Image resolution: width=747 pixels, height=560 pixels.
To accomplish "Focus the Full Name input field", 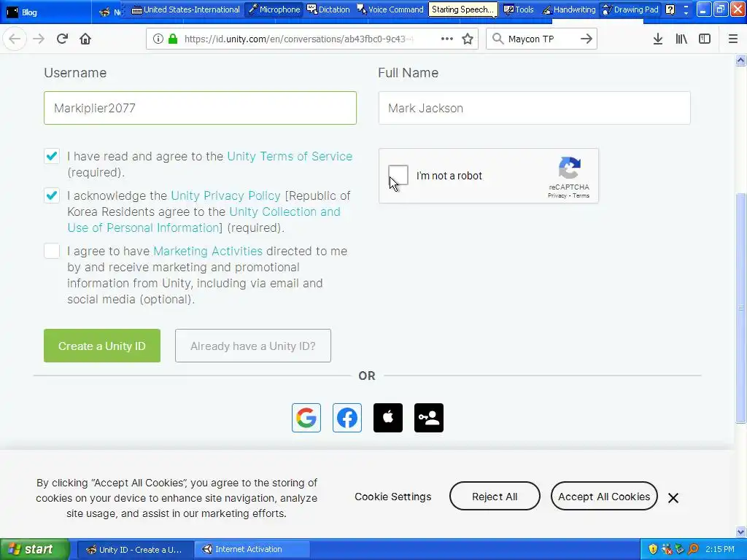I will [535, 108].
